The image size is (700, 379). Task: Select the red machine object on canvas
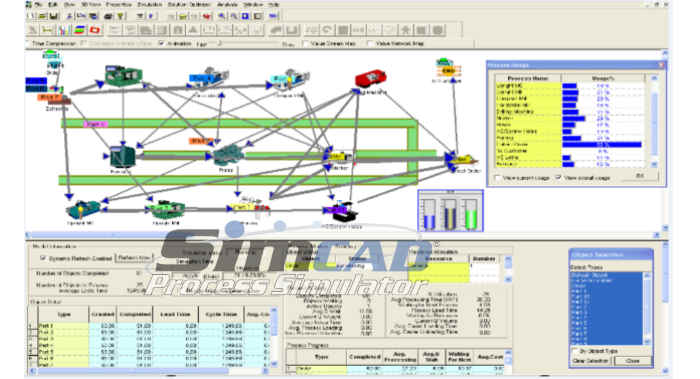tap(370, 78)
